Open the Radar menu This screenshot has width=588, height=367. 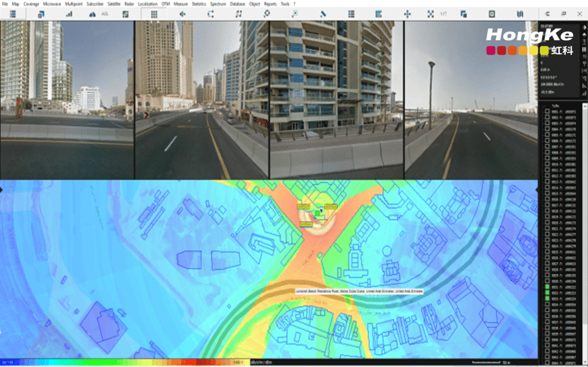pyautogui.click(x=129, y=4)
